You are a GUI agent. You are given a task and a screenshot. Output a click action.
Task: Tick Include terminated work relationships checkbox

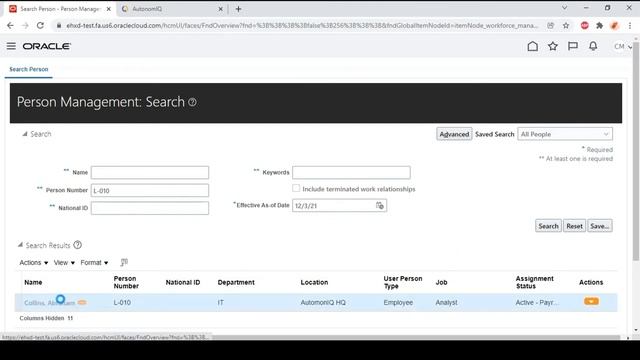click(296, 188)
